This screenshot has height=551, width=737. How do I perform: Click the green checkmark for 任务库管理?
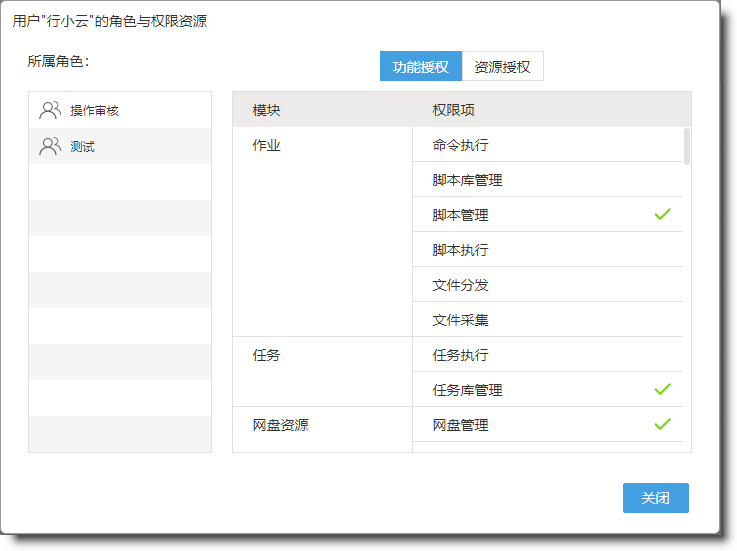(x=662, y=389)
